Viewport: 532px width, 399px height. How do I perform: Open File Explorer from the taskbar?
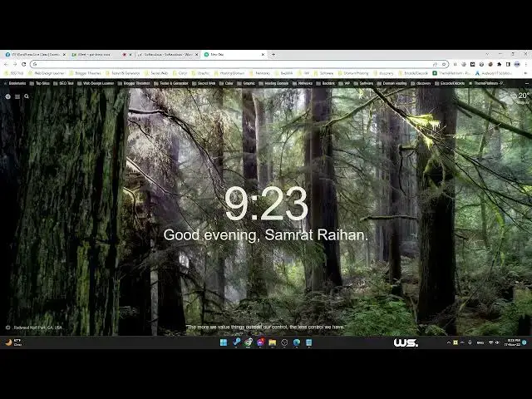[272, 342]
